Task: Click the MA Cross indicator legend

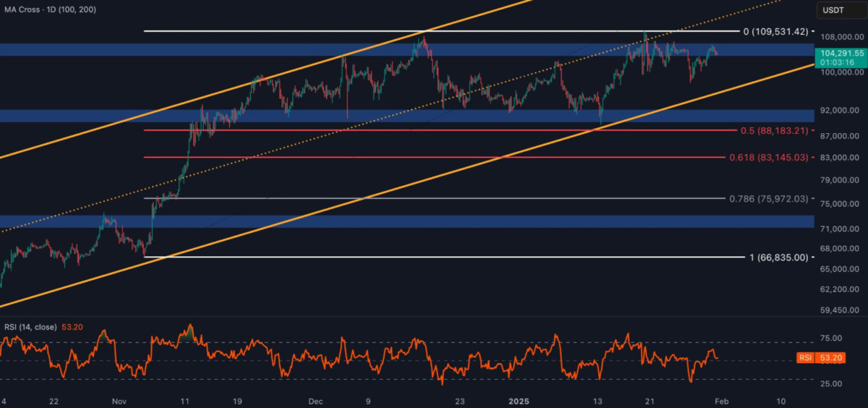Action: 49,9
